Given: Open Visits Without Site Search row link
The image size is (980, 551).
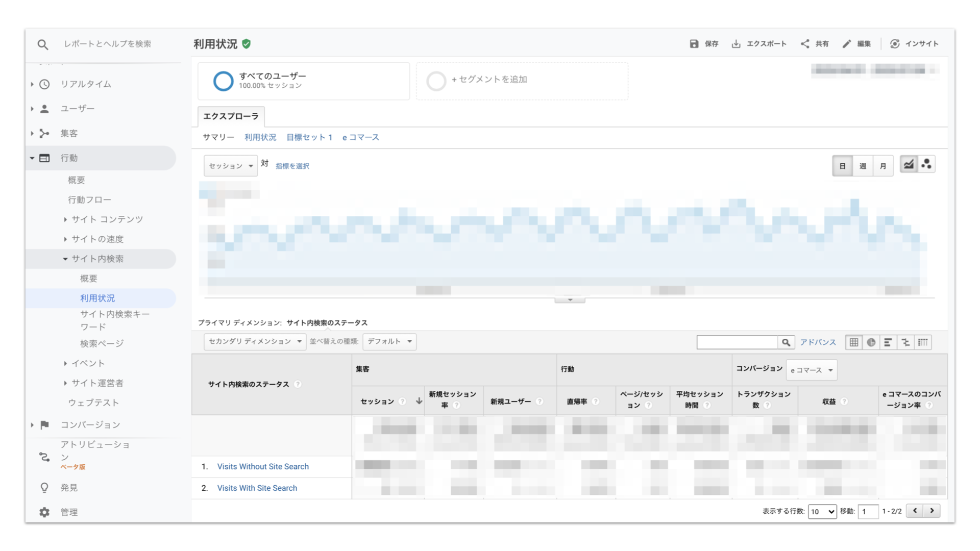Looking at the screenshot, I should 263,466.
